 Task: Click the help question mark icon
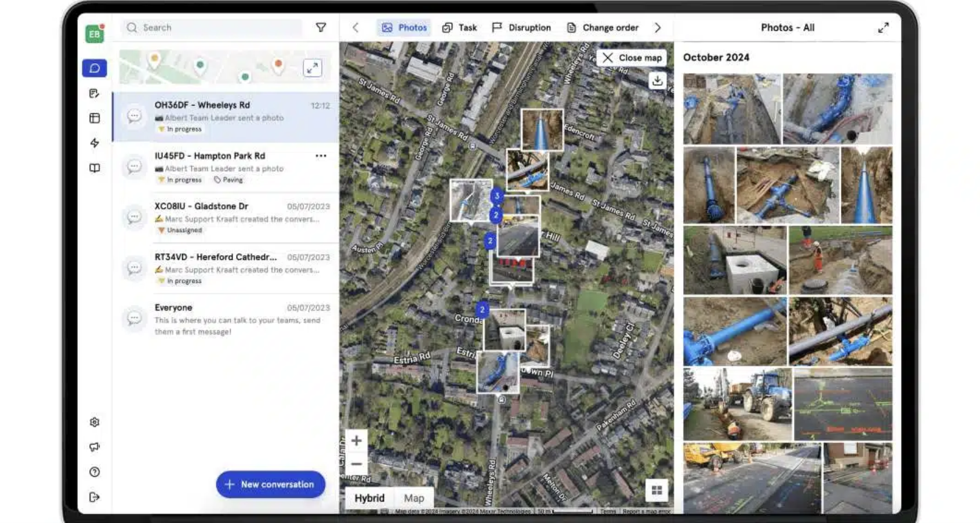(95, 472)
